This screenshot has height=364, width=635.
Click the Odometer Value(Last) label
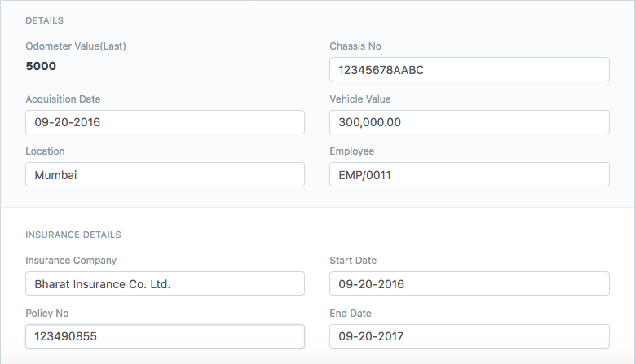[76, 46]
